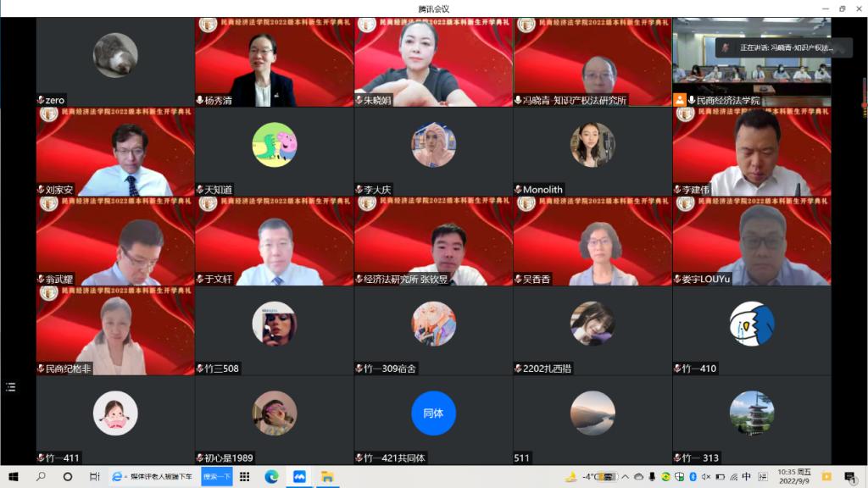Screen dimensions: 868x488
Task: Open the taskbar search magnifier
Action: (41, 477)
